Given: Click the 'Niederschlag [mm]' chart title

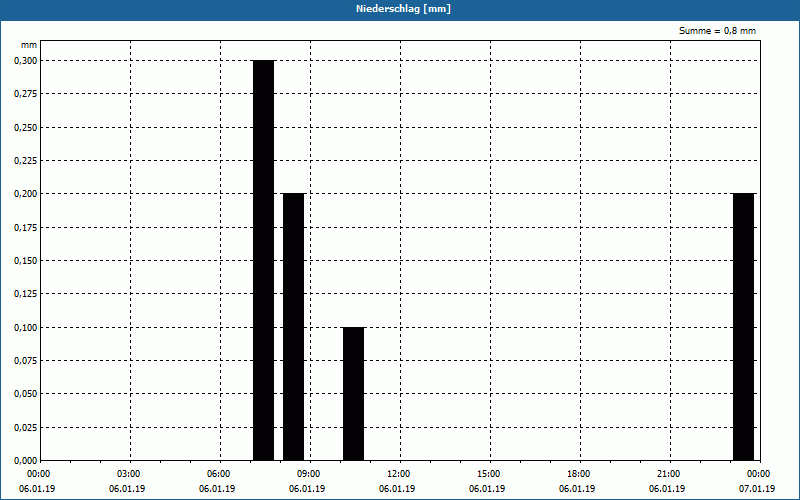Looking at the screenshot, I should pos(403,9).
